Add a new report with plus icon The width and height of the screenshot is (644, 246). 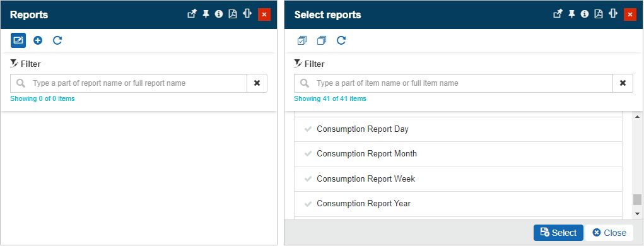[x=38, y=40]
